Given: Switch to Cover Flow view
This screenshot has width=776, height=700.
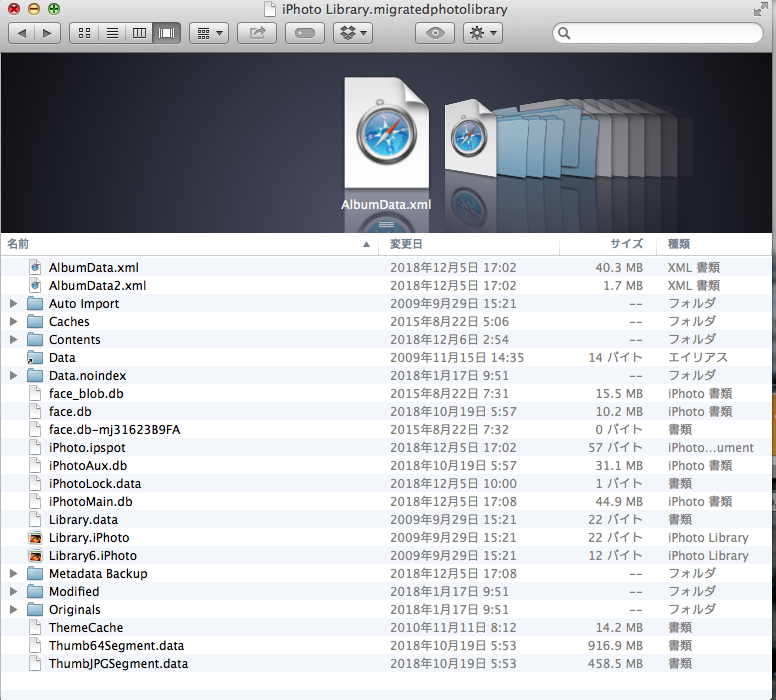Looking at the screenshot, I should coord(167,33).
